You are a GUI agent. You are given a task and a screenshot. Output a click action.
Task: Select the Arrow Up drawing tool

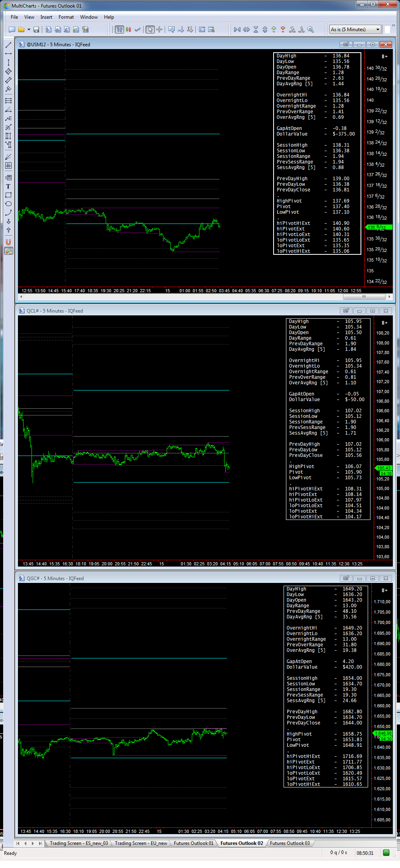(x=8, y=230)
